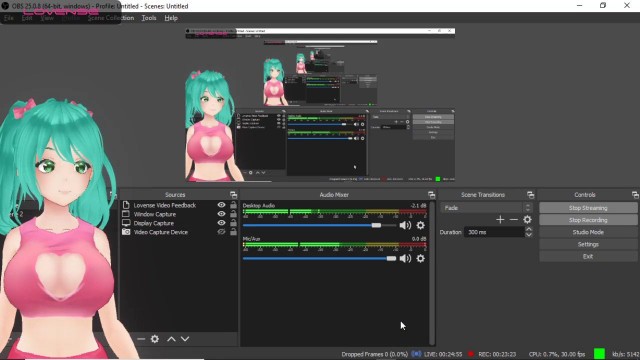Click the Audio Mixer scrollbar
Image resolution: width=640 pixels, height=360 pixels.
432,273
